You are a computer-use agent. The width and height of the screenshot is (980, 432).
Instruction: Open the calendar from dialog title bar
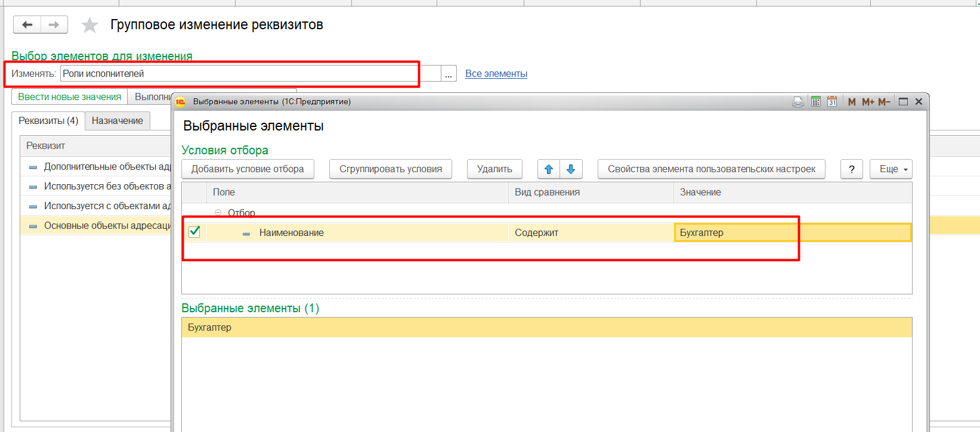pos(832,102)
